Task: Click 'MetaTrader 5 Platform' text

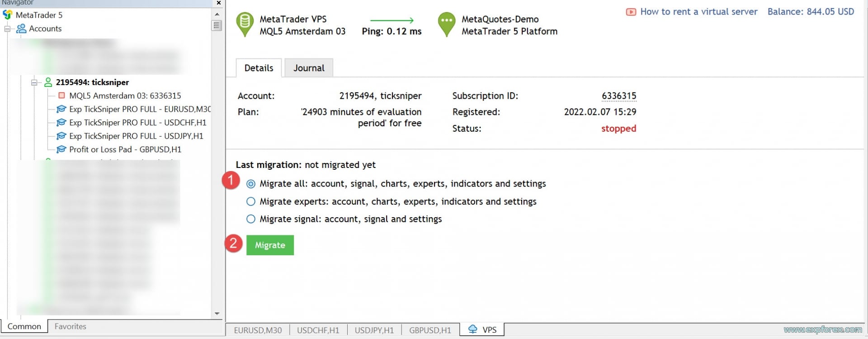Action: click(509, 31)
